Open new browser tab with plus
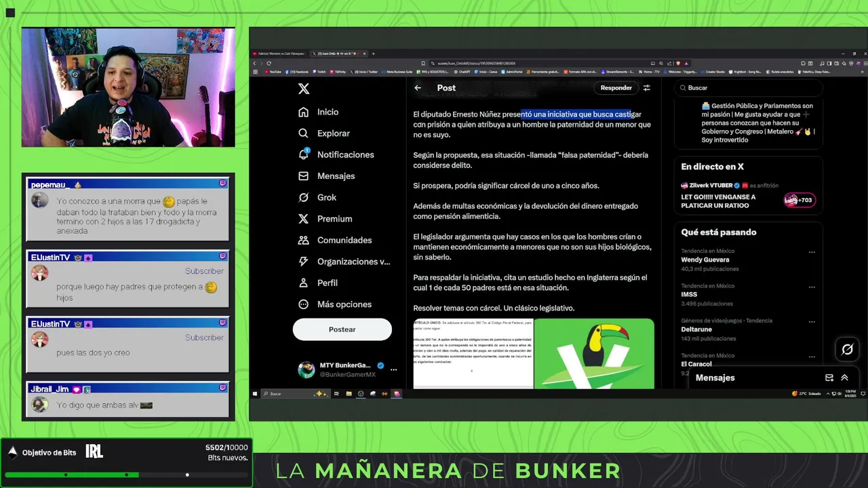Screen dimensions: 868x488 (x=373, y=54)
